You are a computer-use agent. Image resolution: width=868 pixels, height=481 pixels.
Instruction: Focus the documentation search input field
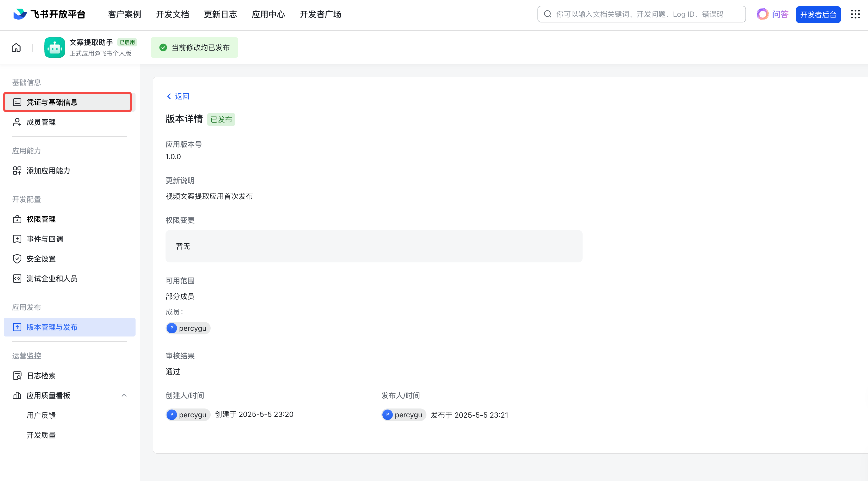coord(641,14)
